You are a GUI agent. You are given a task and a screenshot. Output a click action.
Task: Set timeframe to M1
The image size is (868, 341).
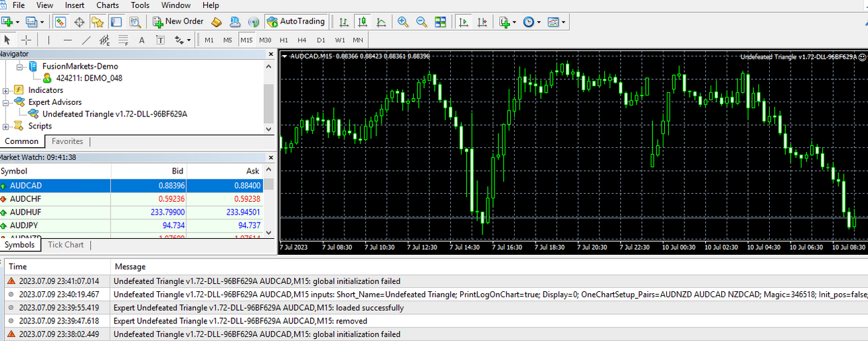pyautogui.click(x=209, y=40)
